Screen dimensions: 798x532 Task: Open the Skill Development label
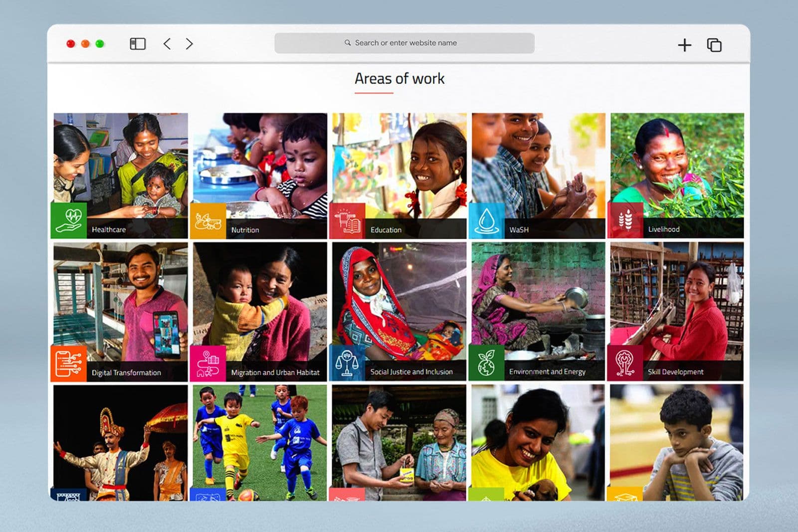click(x=675, y=372)
